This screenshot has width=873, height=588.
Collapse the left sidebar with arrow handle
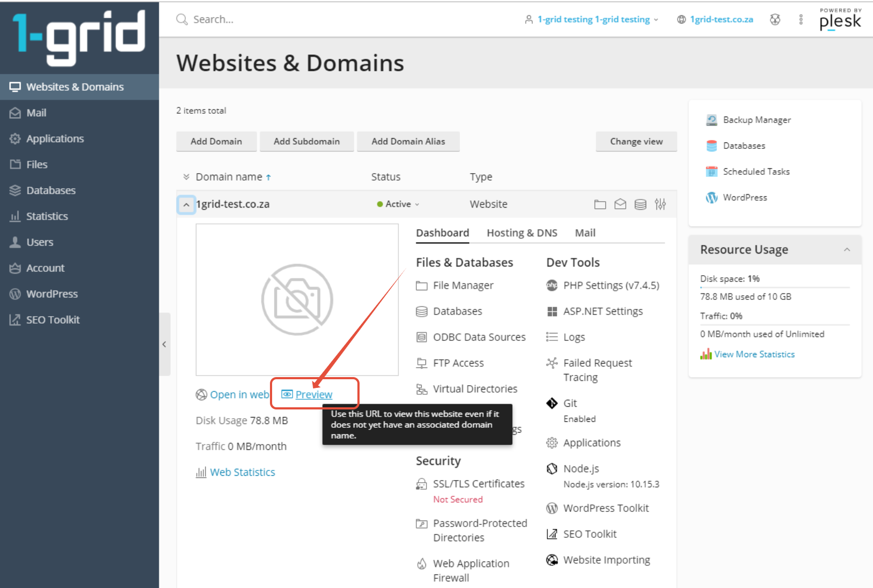tap(164, 344)
